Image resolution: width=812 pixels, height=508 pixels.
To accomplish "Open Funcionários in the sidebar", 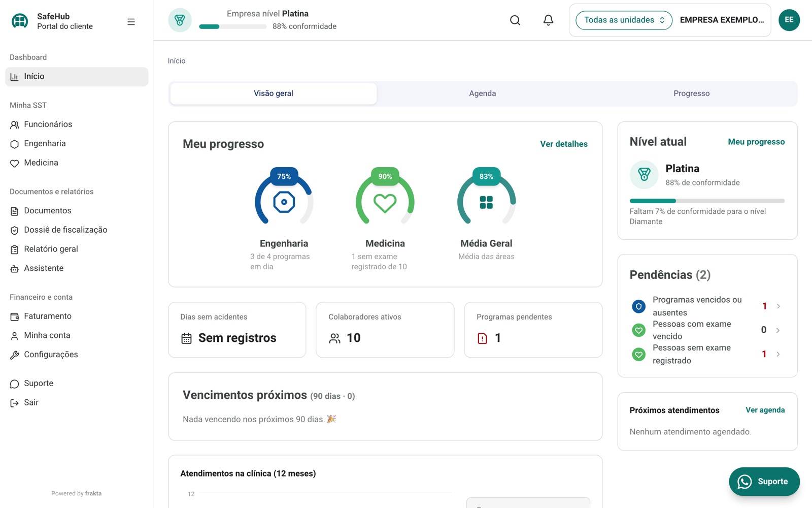I will 77,124.
